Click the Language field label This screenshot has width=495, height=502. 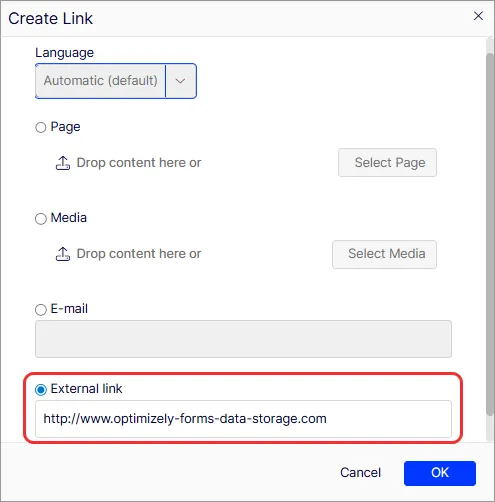[x=65, y=53]
